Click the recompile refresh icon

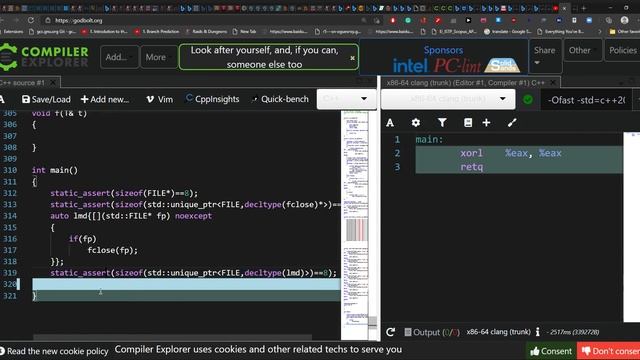tap(391, 332)
